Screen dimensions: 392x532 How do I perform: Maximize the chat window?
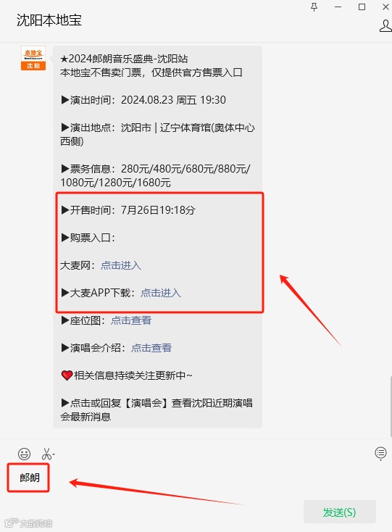pyautogui.click(x=362, y=7)
